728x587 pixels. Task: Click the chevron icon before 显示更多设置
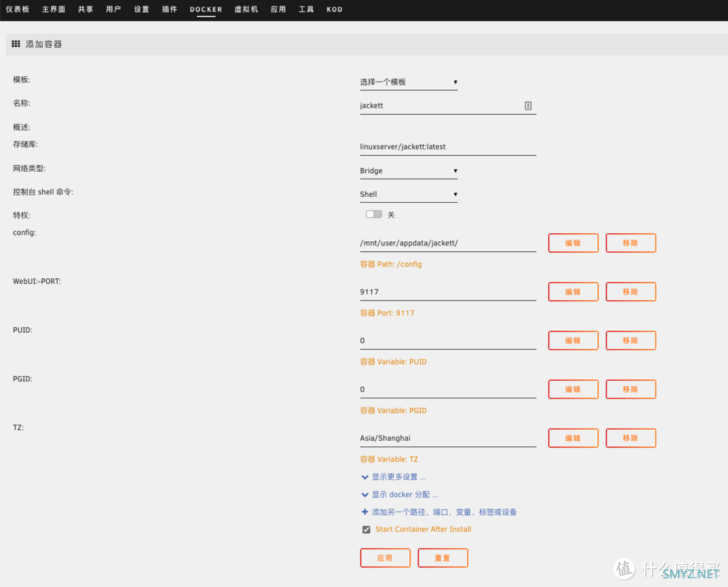pos(365,477)
